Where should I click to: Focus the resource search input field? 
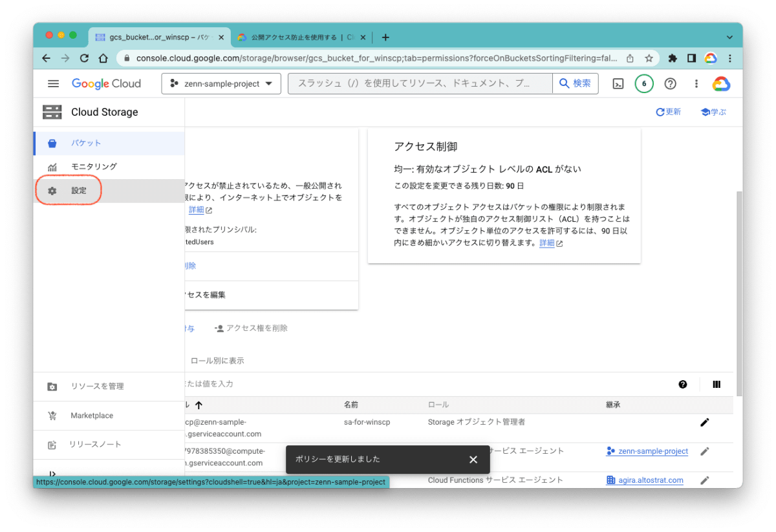420,84
